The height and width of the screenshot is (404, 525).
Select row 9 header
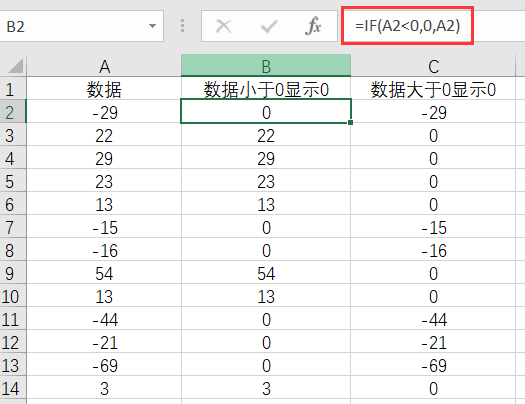(x=13, y=272)
